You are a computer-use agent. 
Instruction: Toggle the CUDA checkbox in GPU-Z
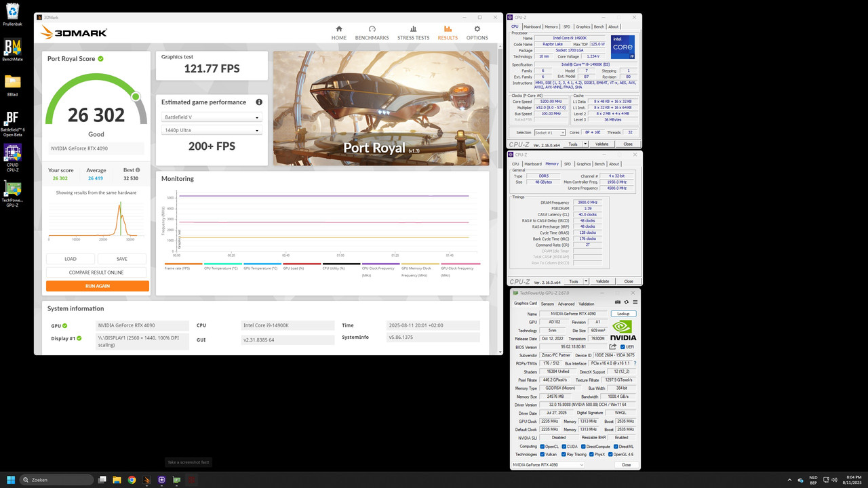coord(564,446)
